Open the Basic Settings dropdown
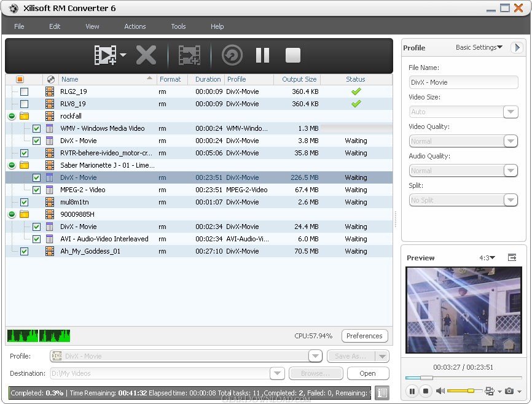Viewport: 532px width, 404px height. click(479, 47)
